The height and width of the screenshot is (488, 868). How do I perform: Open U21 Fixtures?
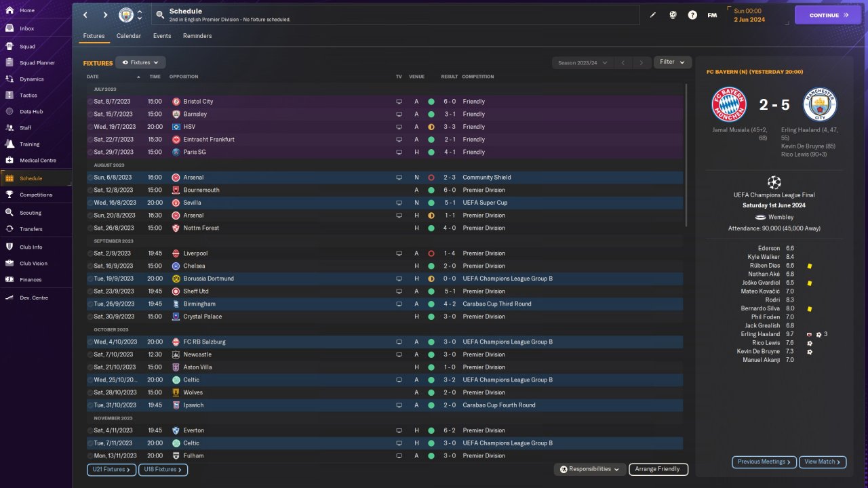click(x=111, y=469)
